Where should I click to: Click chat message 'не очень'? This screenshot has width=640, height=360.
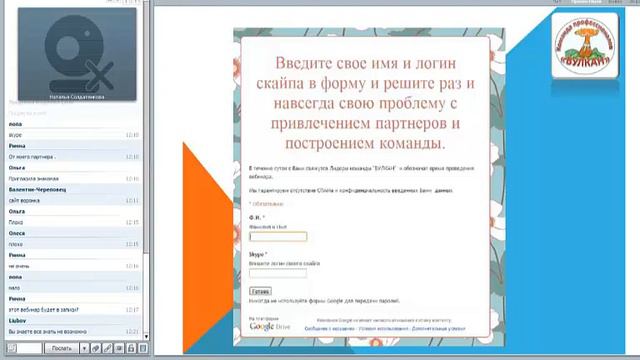19,266
